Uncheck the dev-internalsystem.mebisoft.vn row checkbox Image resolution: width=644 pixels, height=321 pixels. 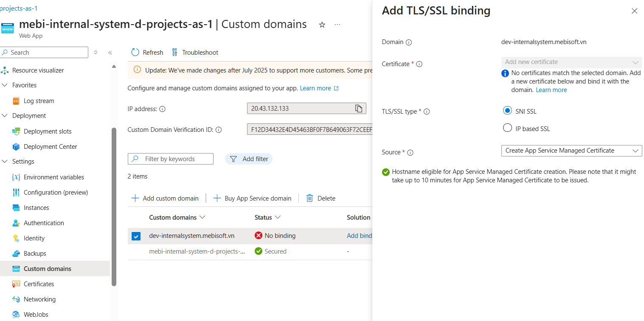pos(136,236)
